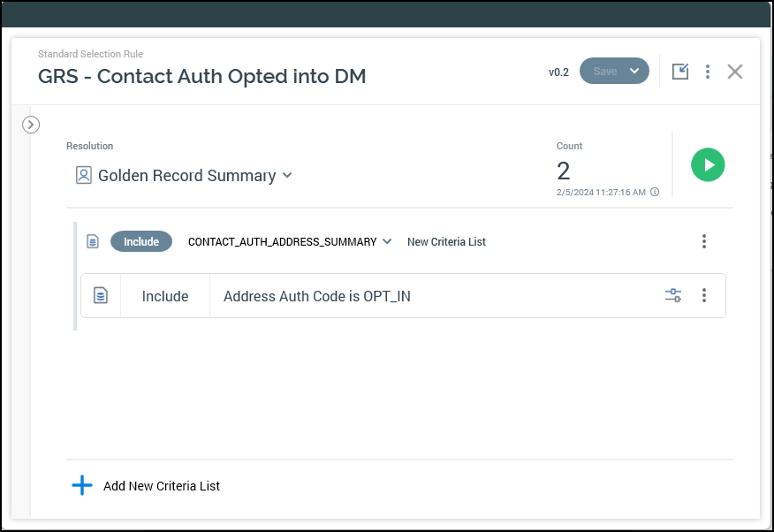This screenshot has width=774, height=532.
Task: Open the Address Auth Code criterion's three-dot menu
Action: point(704,296)
